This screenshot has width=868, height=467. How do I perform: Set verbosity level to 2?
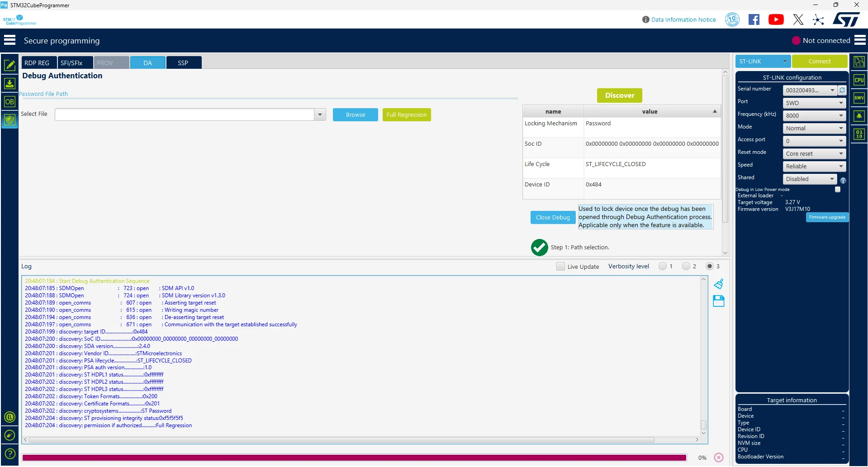(686, 266)
